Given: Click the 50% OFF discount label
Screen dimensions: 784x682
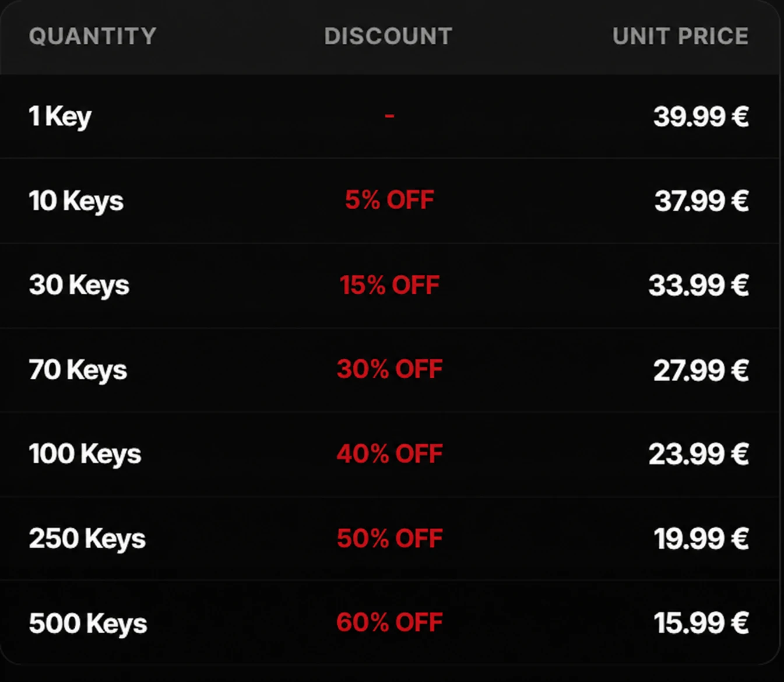Looking at the screenshot, I should pos(389,538).
